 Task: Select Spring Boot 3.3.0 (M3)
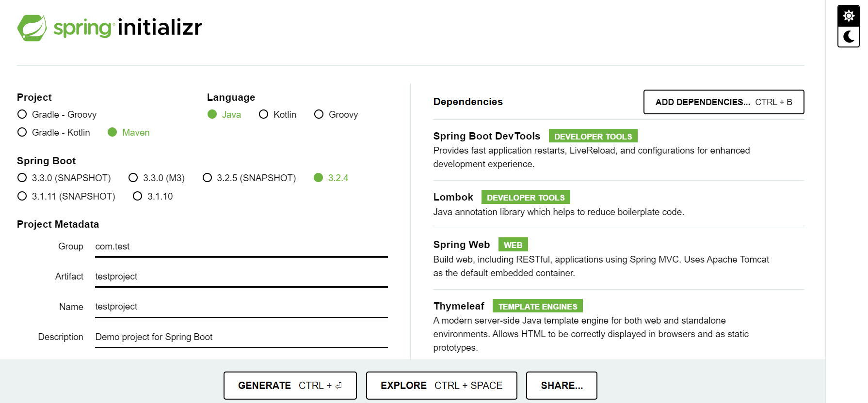(x=157, y=178)
